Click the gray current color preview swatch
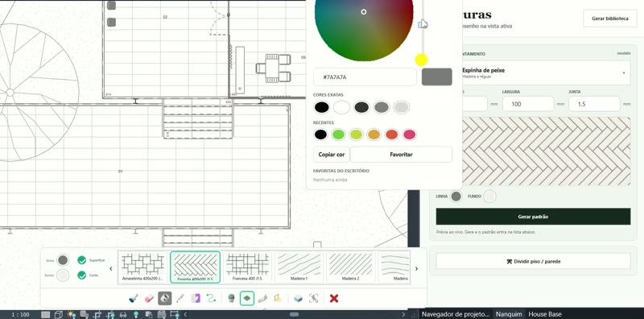The image size is (644, 319). [436, 77]
